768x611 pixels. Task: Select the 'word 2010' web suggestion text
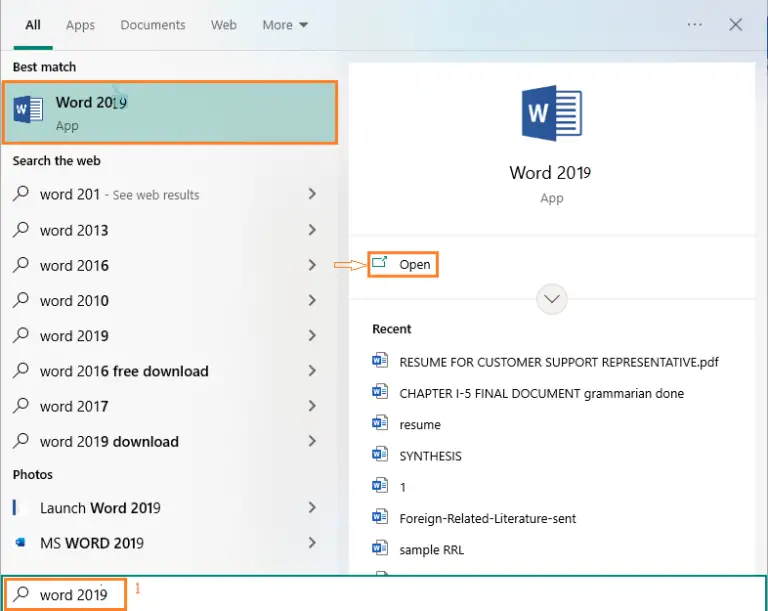(74, 301)
